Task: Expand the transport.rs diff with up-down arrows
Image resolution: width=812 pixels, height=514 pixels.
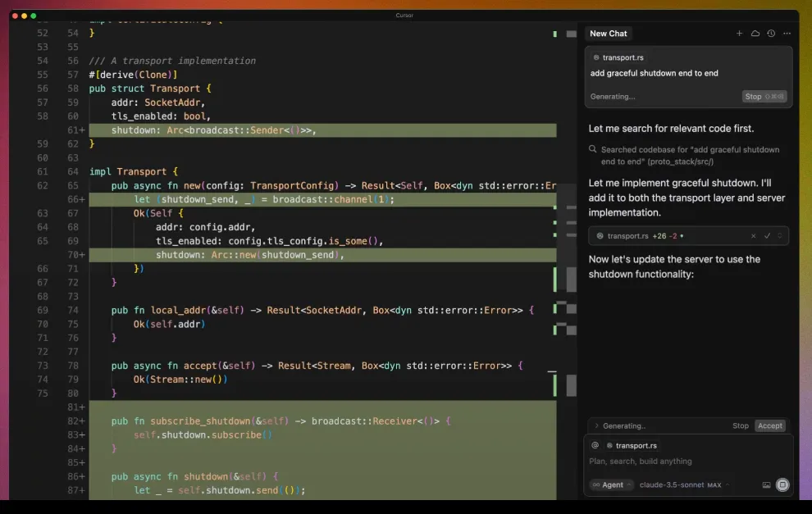Action: (780, 236)
